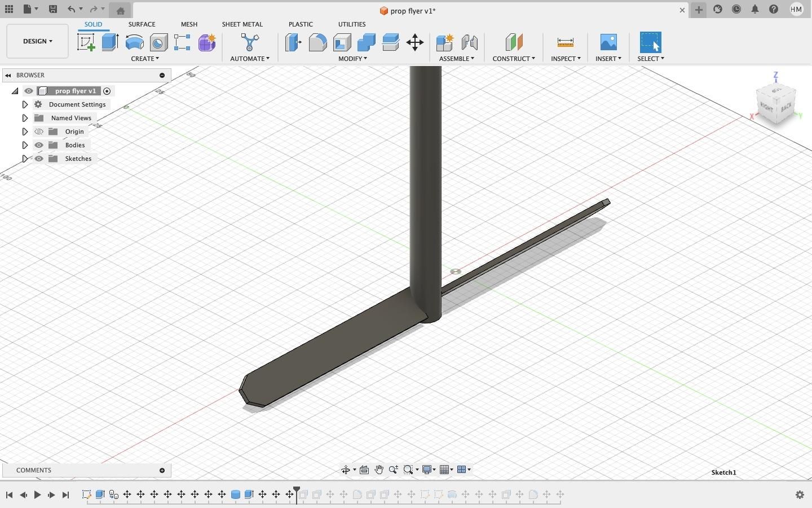Viewport: 812px width, 508px height.
Task: Hide the Bodies folder visibility eye
Action: tap(39, 145)
